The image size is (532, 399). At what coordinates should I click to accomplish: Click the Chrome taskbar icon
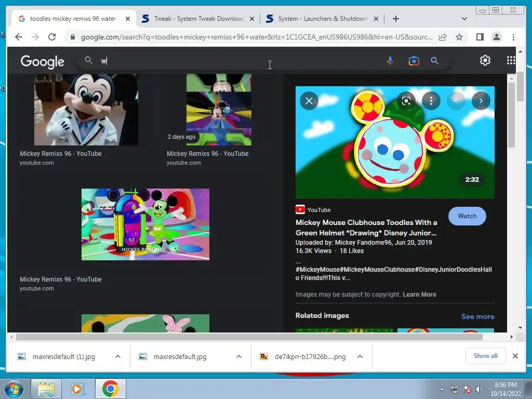coord(110,389)
